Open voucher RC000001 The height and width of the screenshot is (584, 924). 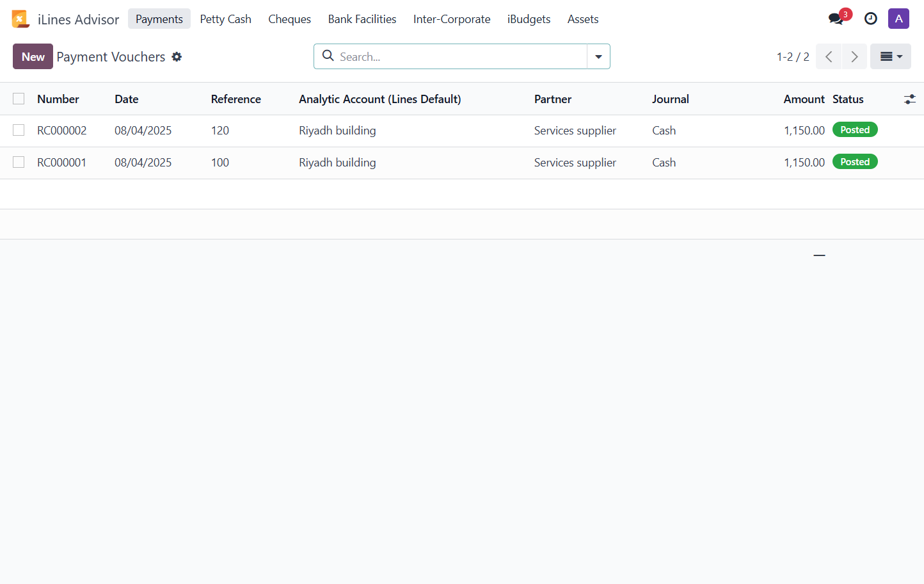point(61,162)
